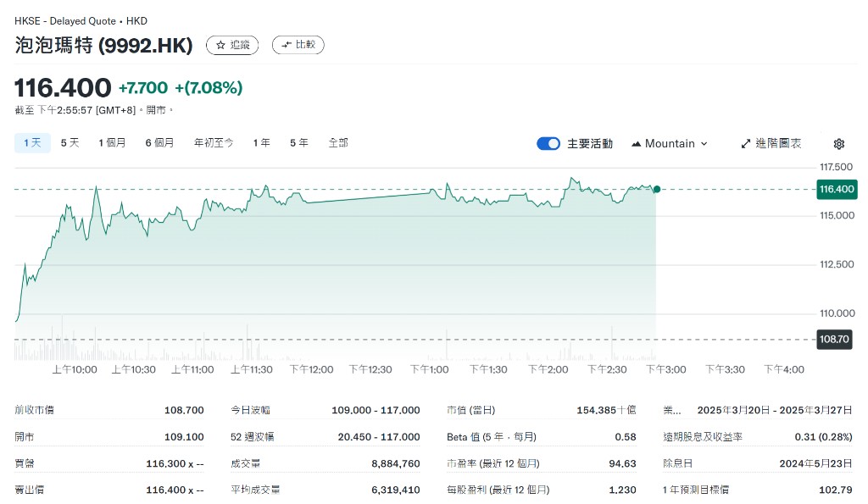868x504 pixels.
Task: Click the 市盈率 value 94.63
Action: 623,463
